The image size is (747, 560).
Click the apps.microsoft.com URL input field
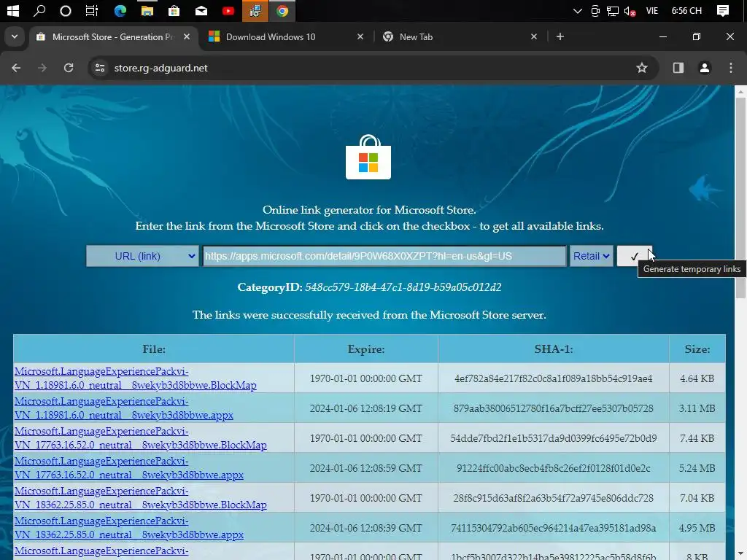click(x=384, y=256)
